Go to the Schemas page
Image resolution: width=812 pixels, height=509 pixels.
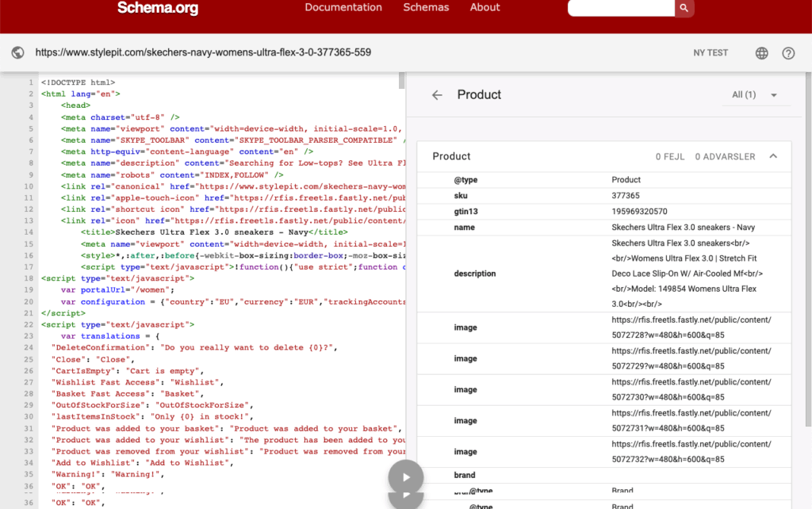[x=426, y=8]
